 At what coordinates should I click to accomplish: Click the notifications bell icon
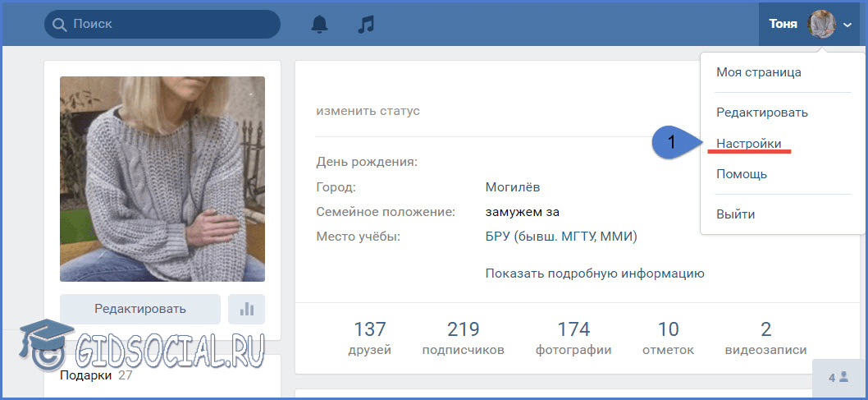pyautogui.click(x=319, y=25)
